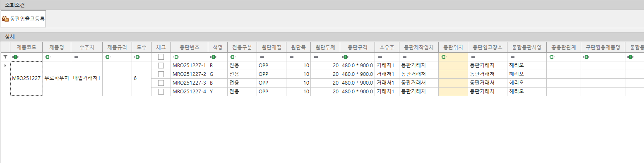Click color name B cell
This screenshot has width=644, height=163.
click(218, 83)
